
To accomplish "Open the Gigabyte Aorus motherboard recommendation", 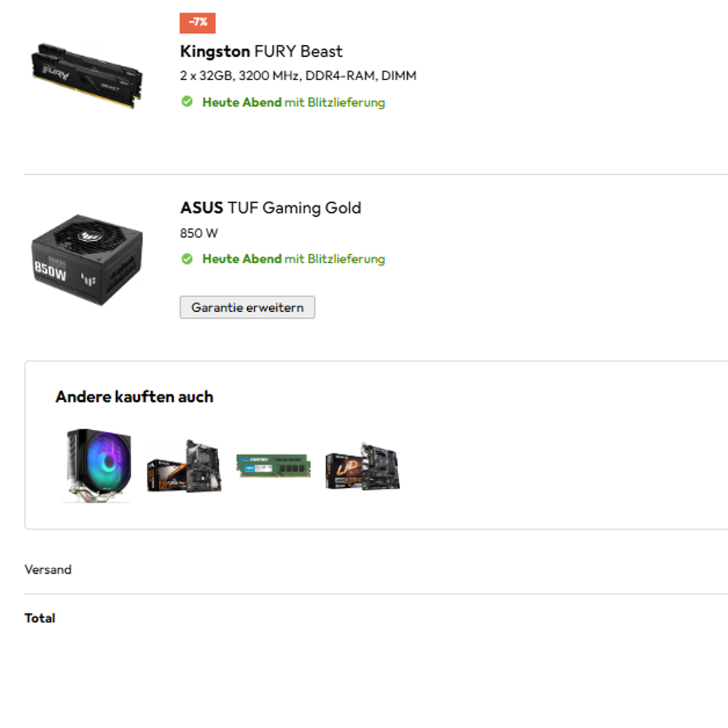I will point(185,466).
